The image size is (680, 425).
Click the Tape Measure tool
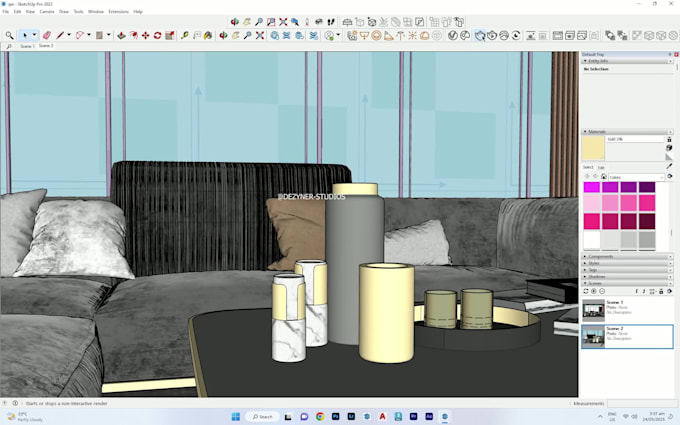click(185, 36)
